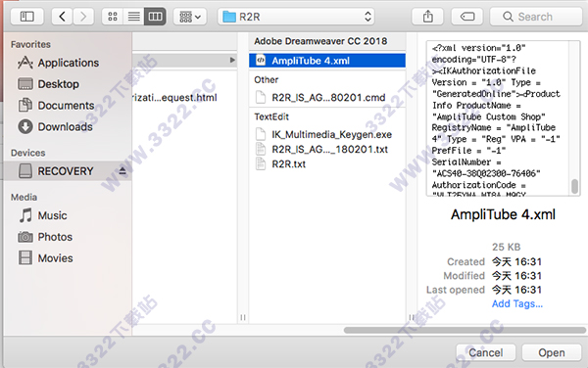
Task: Select the rizati...equest.html file
Action: click(174, 97)
